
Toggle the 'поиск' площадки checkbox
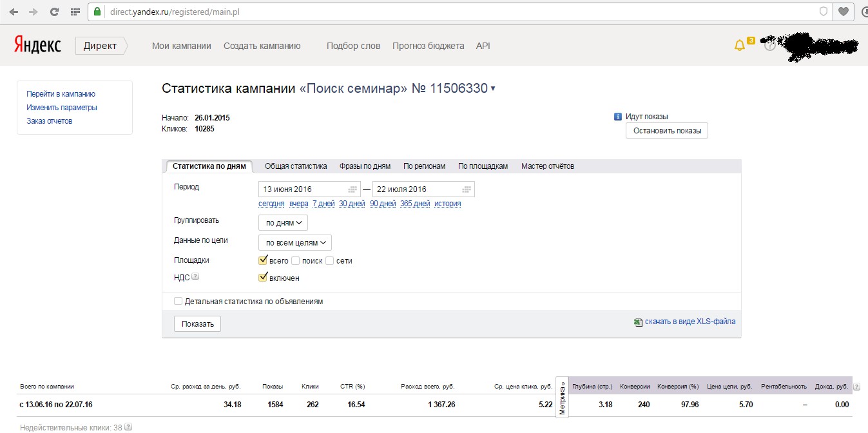pos(296,261)
